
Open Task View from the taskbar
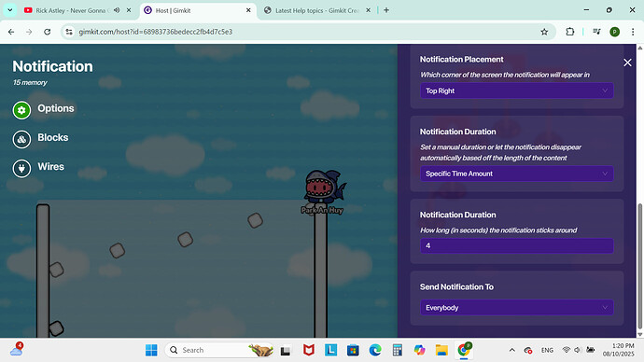286,350
